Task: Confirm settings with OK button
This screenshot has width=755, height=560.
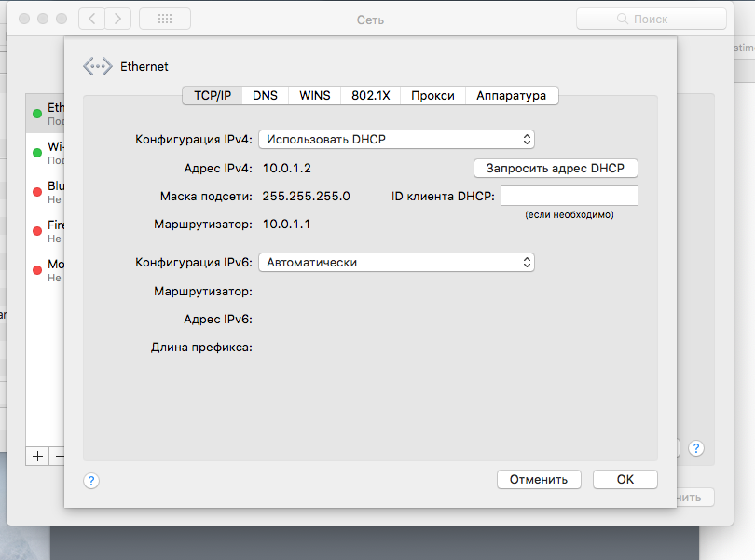Action: pyautogui.click(x=625, y=480)
